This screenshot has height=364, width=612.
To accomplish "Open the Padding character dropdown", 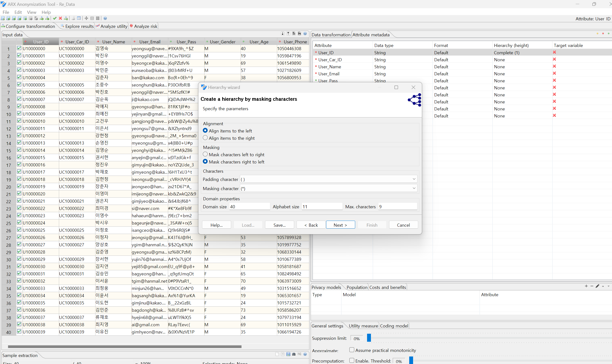I will pos(414,179).
